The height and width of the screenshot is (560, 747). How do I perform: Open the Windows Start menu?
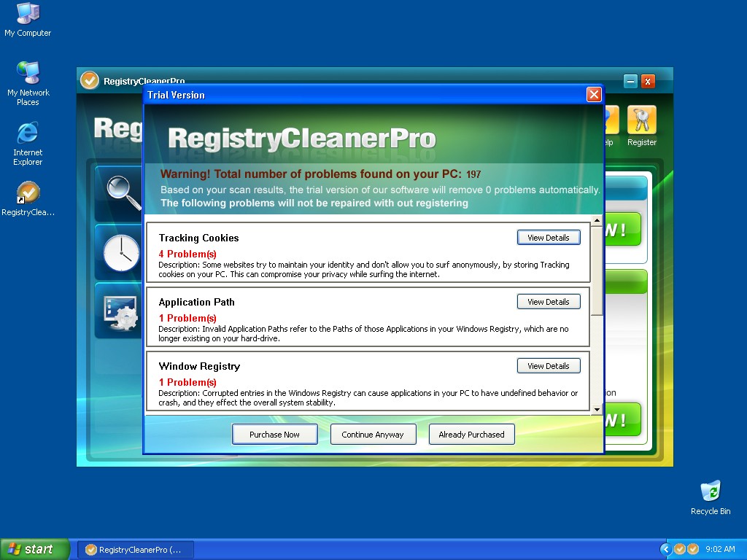click(x=35, y=549)
